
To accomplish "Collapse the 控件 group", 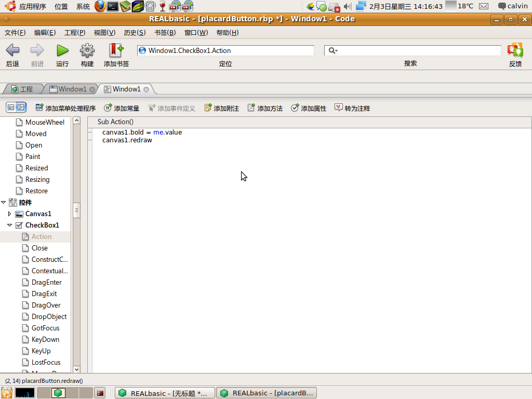I will point(4,202).
